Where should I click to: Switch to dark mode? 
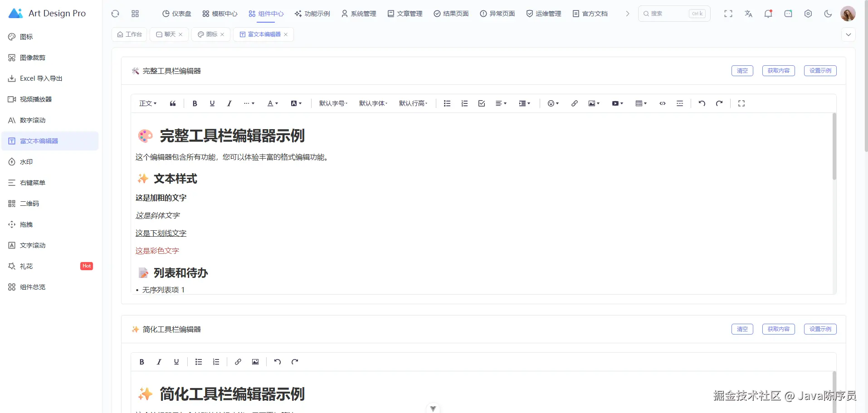coord(828,14)
